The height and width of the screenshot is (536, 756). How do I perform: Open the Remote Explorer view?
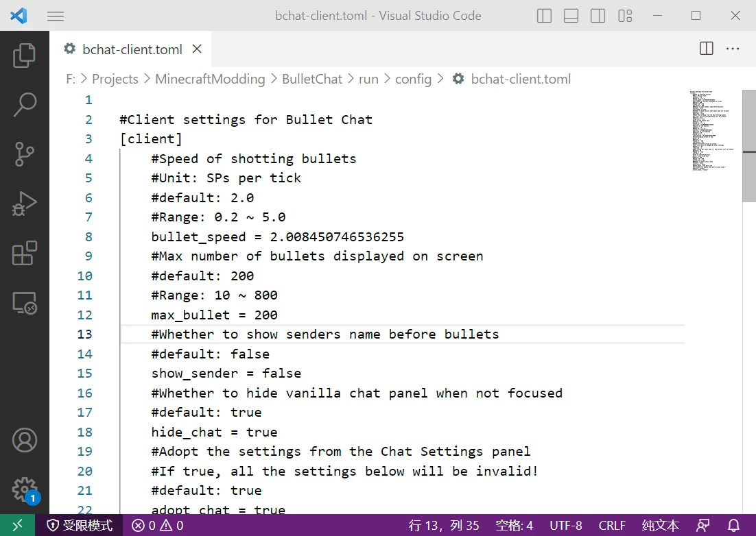[24, 303]
